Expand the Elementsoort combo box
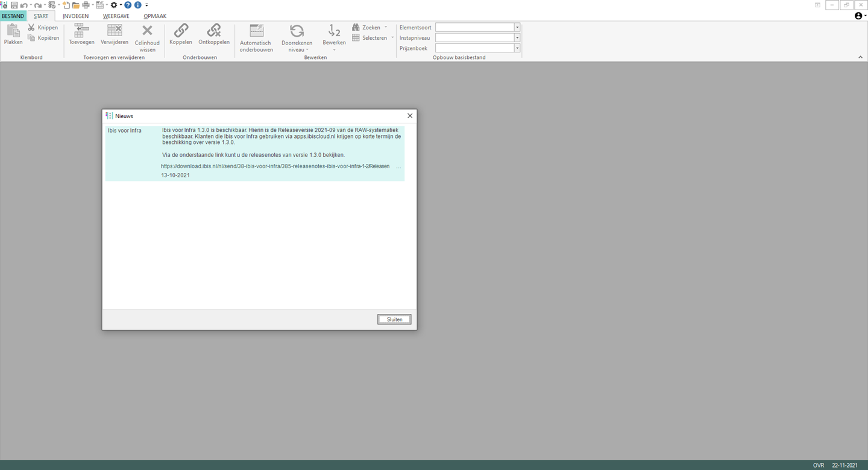This screenshot has height=470, width=868. [517, 28]
